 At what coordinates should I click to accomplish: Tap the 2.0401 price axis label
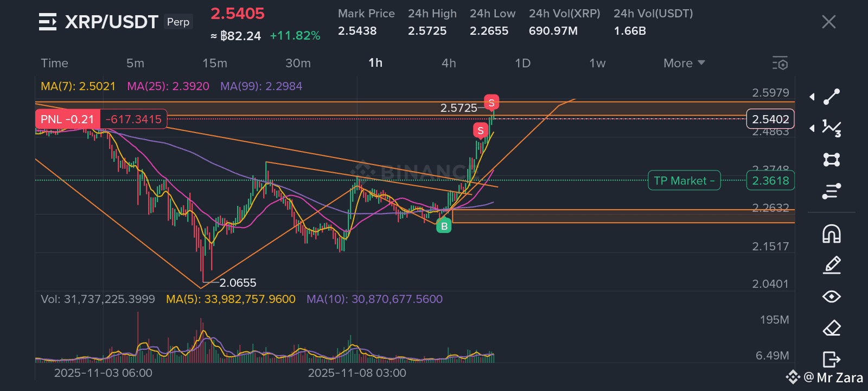tap(770, 284)
